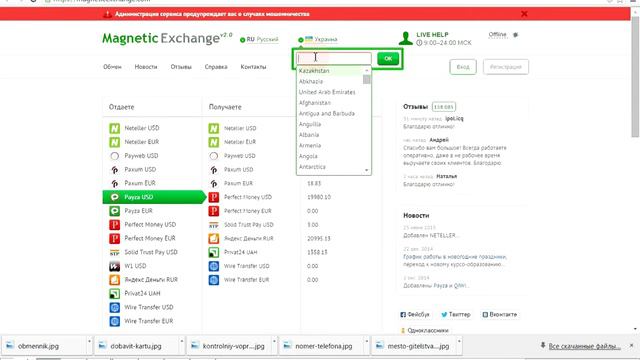The height and width of the screenshot is (360, 640).
Task: Open the Одноклассники social link
Action: [424, 330]
